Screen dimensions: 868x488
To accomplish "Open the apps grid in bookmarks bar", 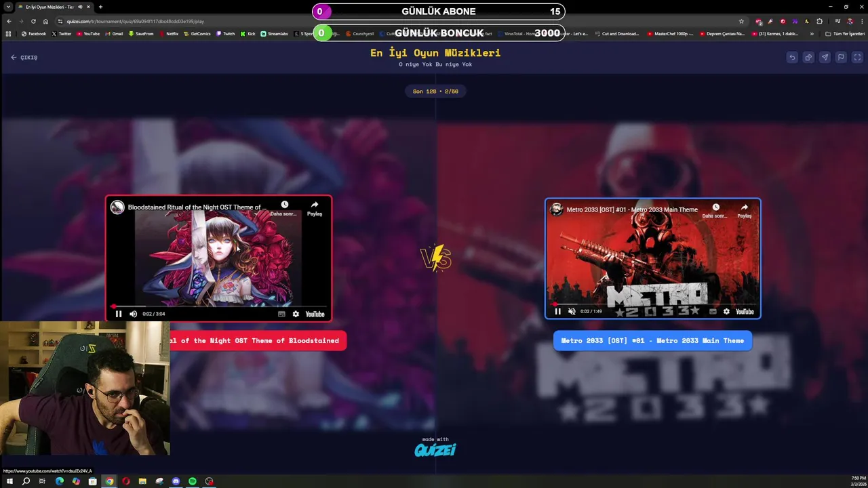I will 8,33.
